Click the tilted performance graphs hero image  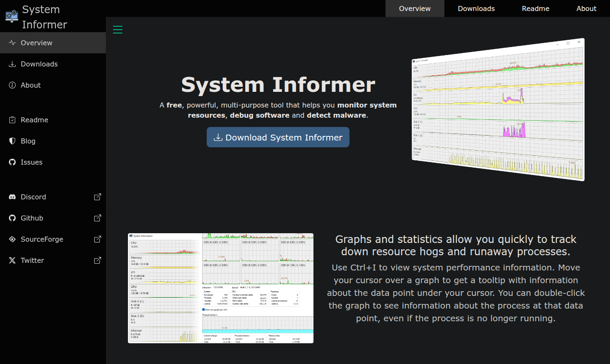pyautogui.click(x=498, y=110)
